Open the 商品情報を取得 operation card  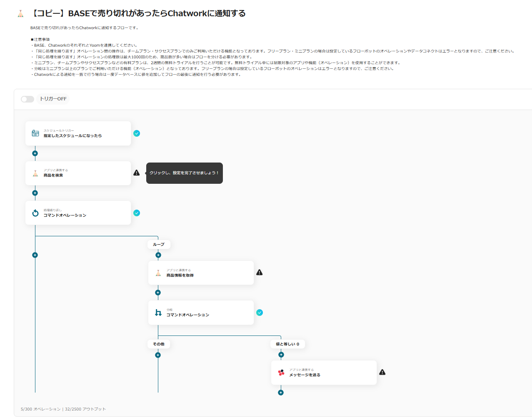pyautogui.click(x=201, y=273)
